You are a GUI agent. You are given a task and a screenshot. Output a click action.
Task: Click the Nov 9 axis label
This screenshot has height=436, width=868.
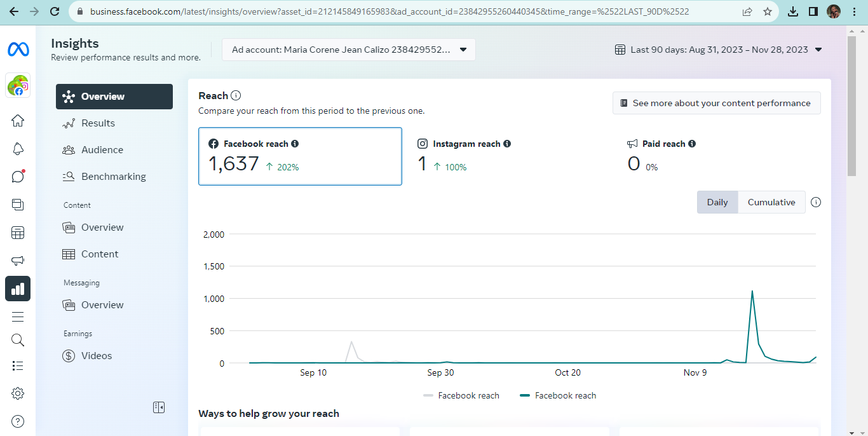(695, 372)
